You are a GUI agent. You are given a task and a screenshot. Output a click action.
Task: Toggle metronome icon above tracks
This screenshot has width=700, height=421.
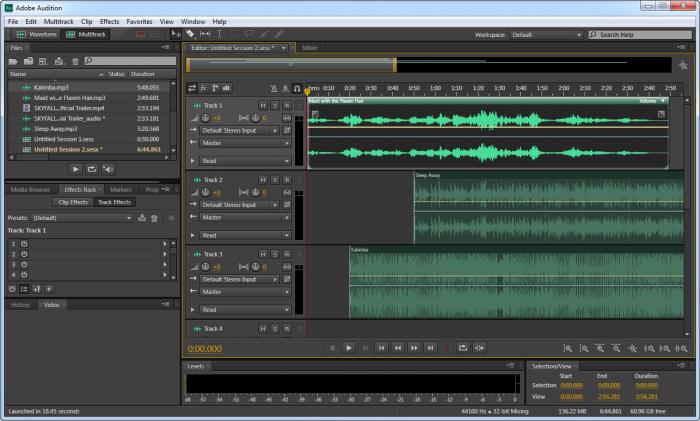(274, 88)
